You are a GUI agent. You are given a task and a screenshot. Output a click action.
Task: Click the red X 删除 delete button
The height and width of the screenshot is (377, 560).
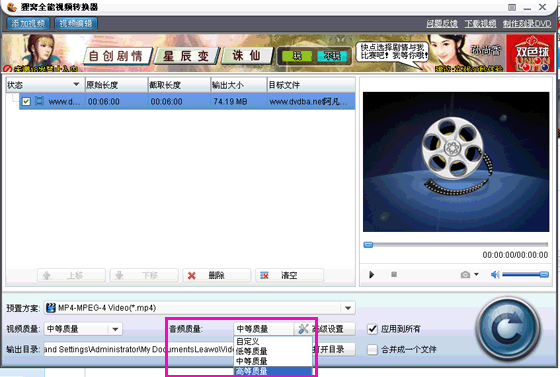[x=217, y=275]
